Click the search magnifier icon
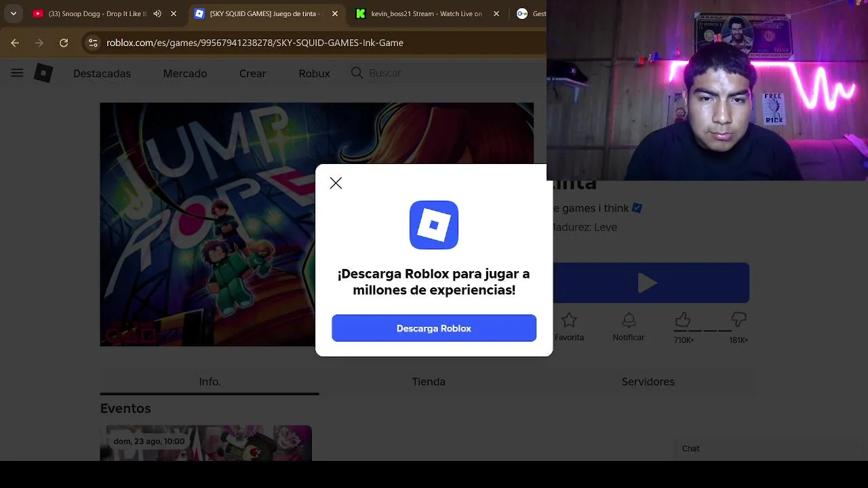The image size is (868, 488). [x=357, y=73]
